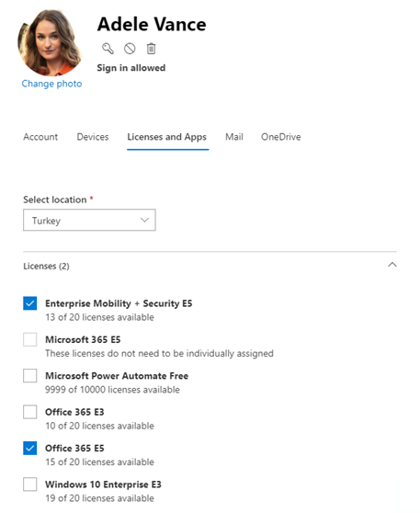The image size is (420, 513).
Task: Check the Microsoft 365 E5 license box
Action: pos(29,339)
